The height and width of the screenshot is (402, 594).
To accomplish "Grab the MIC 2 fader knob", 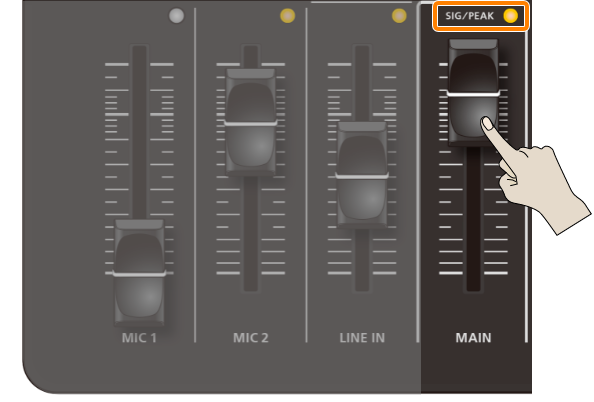I will point(250,122).
